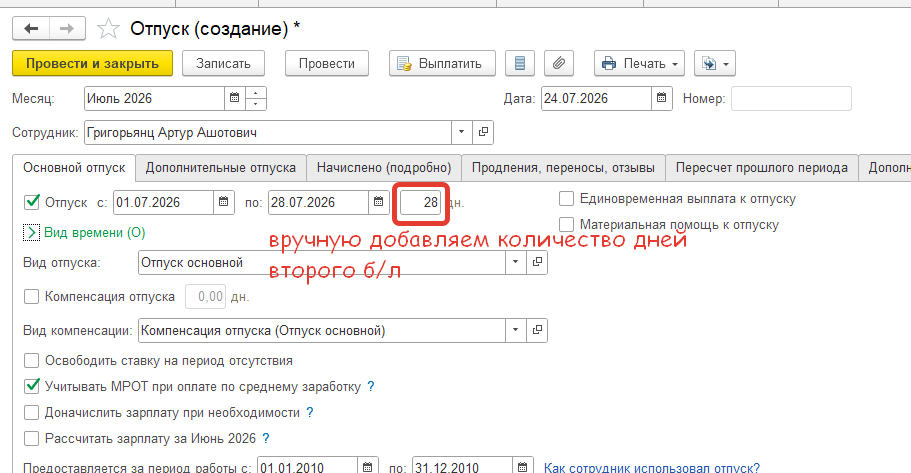Focus work period start field 01.01.2010
This screenshot has height=473, width=911.
(x=307, y=467)
